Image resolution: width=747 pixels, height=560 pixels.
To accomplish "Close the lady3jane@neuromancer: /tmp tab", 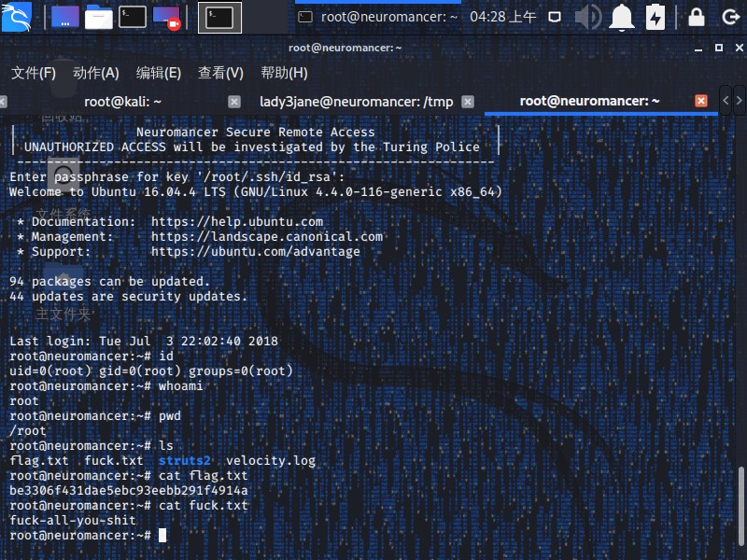I will [468, 102].
